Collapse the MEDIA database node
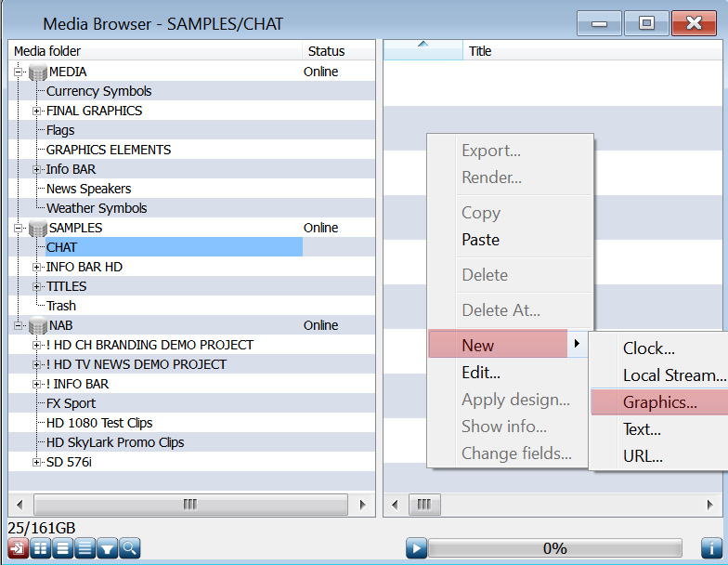This screenshot has width=728, height=565. tap(19, 72)
